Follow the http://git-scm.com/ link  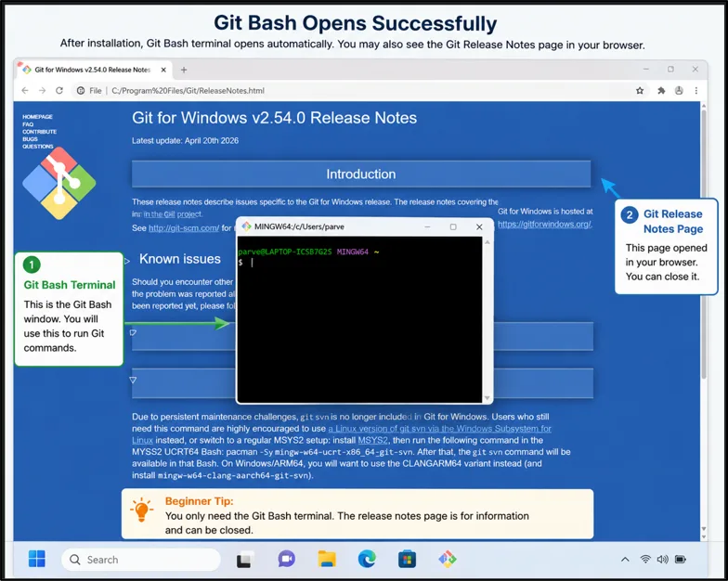point(184,228)
